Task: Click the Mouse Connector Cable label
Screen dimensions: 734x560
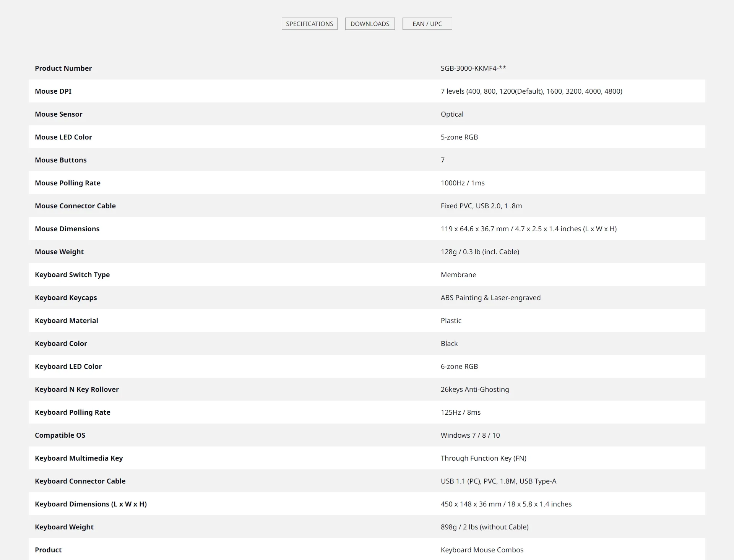Action: tap(75, 206)
